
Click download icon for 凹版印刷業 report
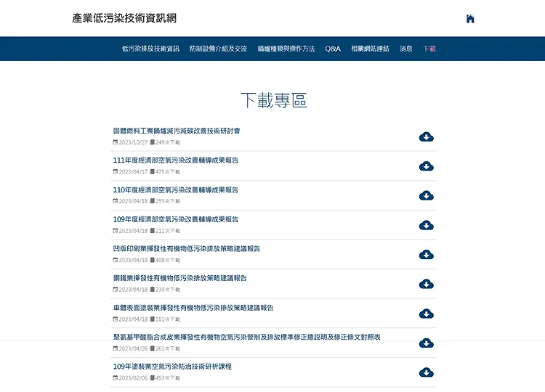427,255
